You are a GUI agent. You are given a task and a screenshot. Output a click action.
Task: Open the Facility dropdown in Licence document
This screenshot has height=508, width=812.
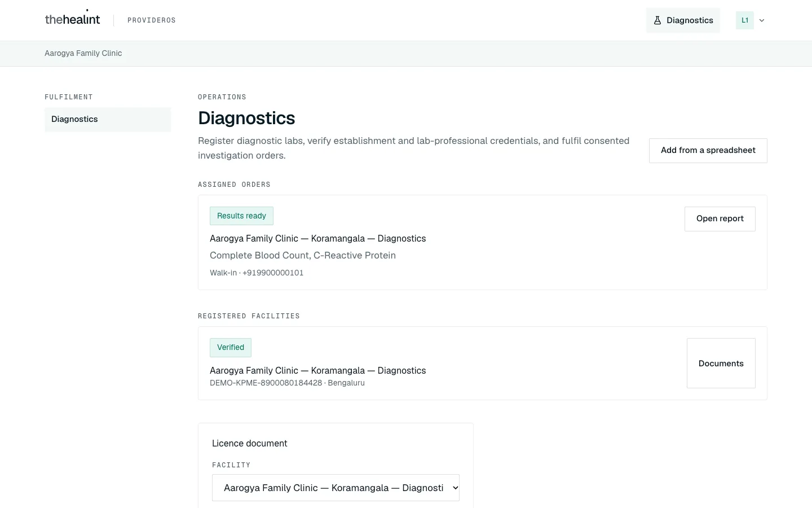pos(336,488)
